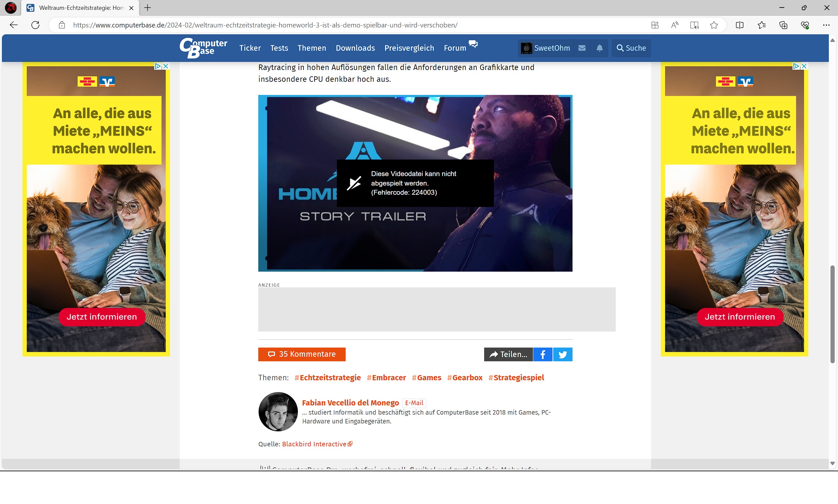Open browser settings ellipsis menu
Viewport: 838px width, 504px height.
click(826, 25)
